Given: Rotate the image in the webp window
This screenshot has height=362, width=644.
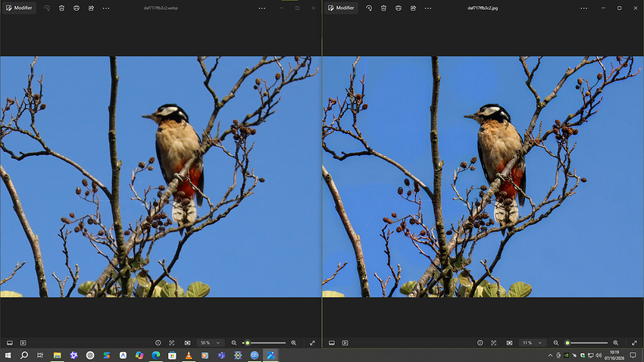Looking at the screenshot, I should tap(47, 8).
